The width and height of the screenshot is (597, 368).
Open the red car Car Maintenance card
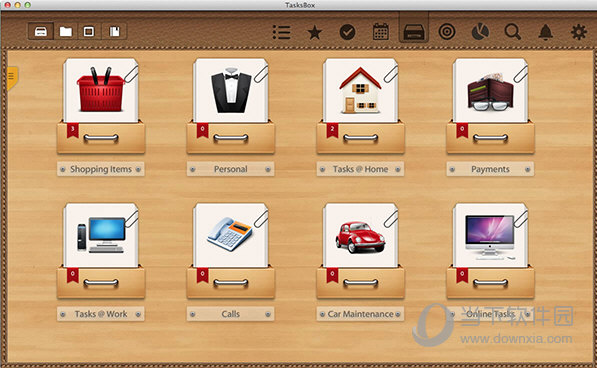[361, 235]
